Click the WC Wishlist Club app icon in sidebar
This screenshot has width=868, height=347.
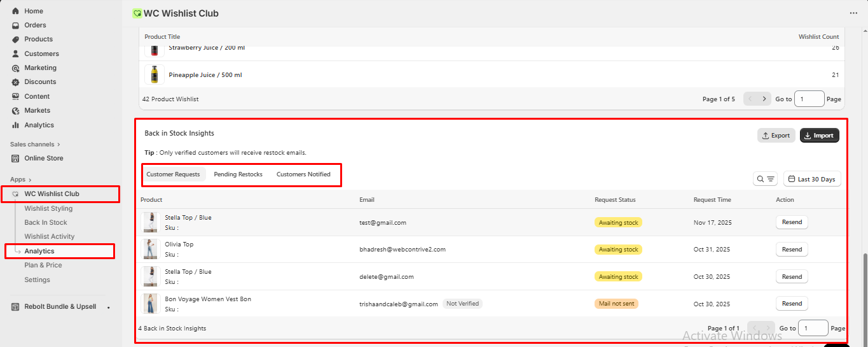click(15, 194)
